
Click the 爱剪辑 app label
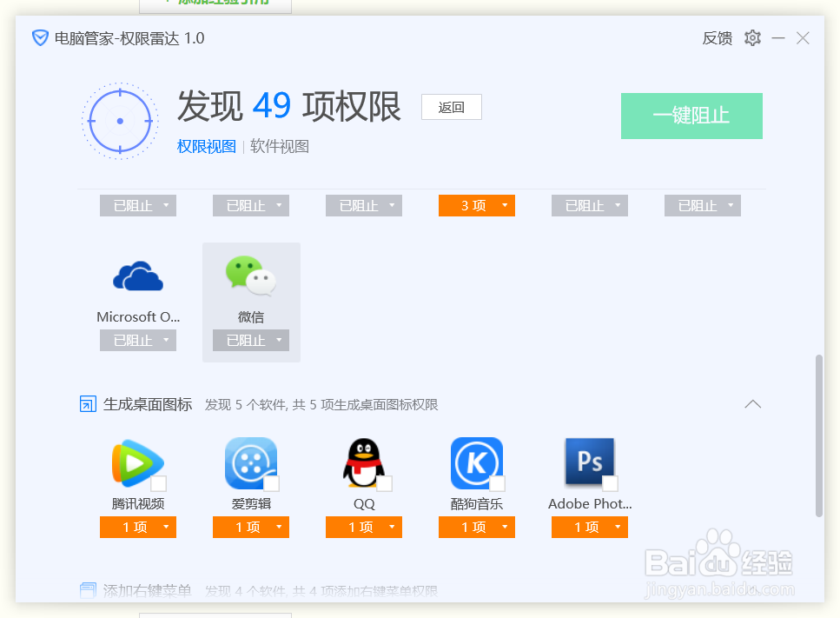coord(251,504)
